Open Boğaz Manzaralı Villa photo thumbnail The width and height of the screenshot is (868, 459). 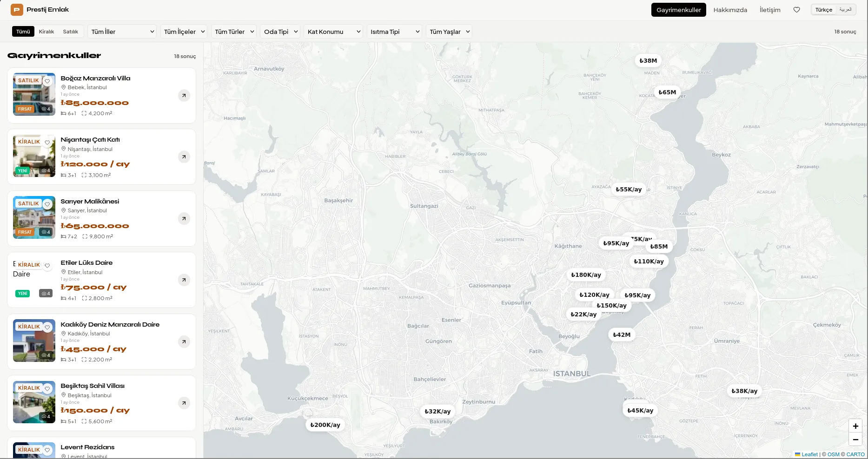pos(34,94)
